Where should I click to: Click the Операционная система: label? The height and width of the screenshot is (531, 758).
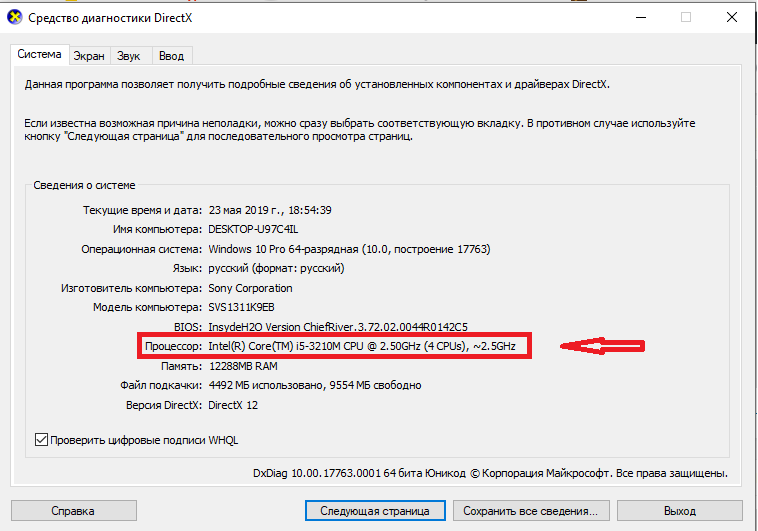142,250
